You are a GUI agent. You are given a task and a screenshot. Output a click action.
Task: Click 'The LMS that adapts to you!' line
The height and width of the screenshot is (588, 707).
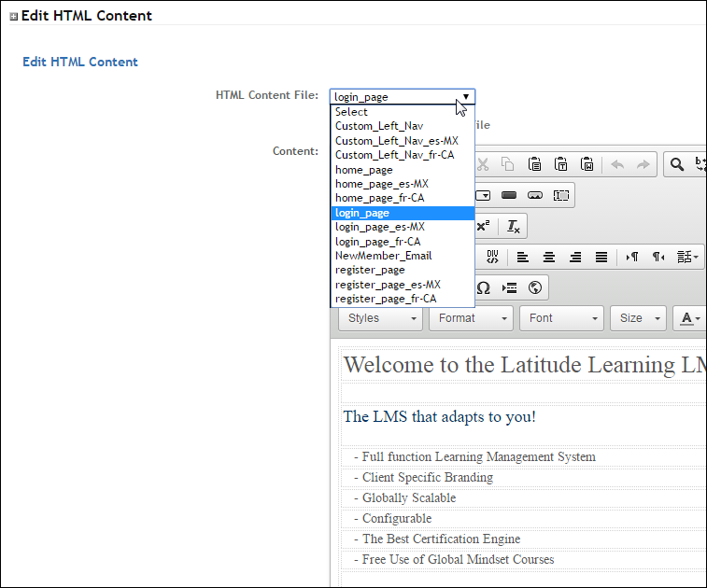(x=440, y=417)
